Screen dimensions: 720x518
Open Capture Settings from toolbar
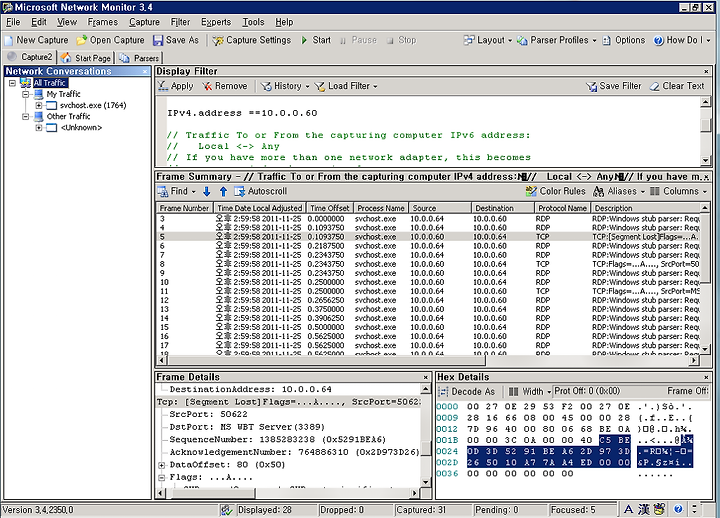coord(251,40)
